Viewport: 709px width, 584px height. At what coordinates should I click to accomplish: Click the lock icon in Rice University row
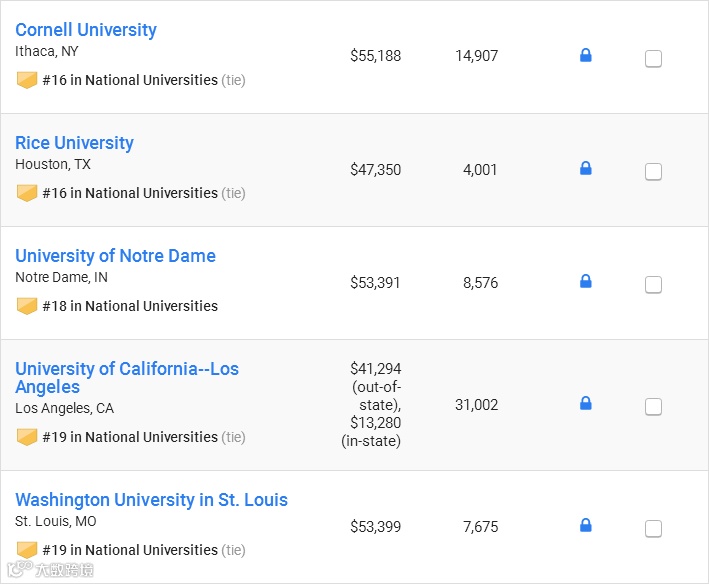(x=586, y=169)
